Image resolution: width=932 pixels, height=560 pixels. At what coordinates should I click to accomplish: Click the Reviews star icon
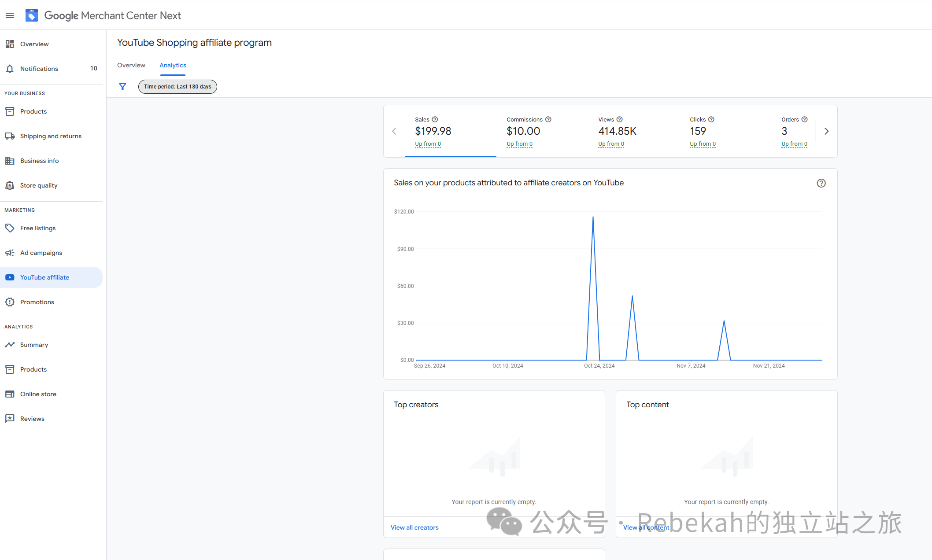(x=10, y=419)
